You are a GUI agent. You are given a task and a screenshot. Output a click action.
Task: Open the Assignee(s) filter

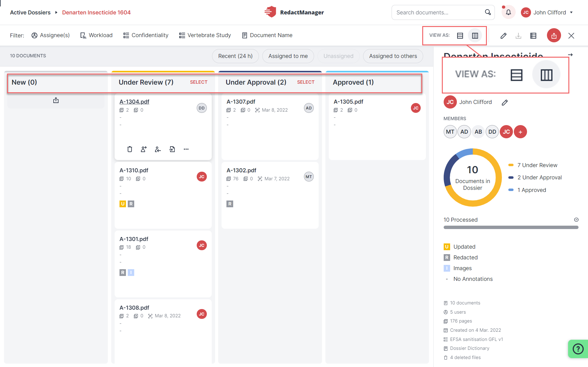(x=51, y=35)
